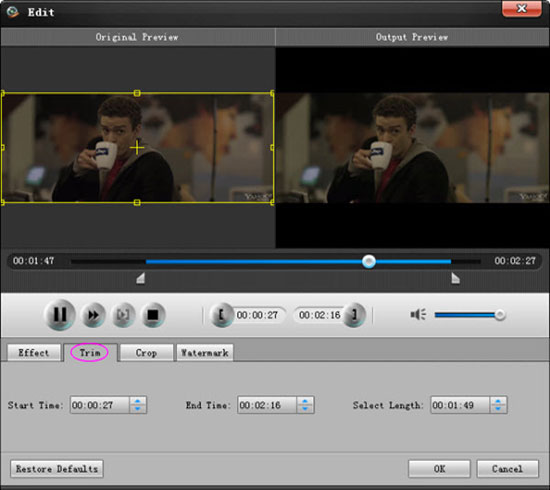Click the next frame step button

coord(123,315)
